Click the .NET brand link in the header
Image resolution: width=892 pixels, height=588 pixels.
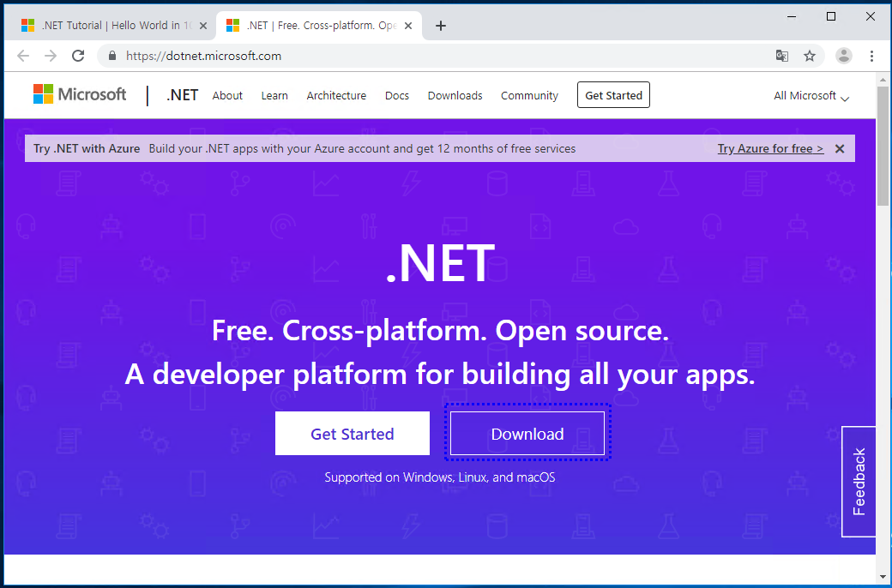(182, 95)
